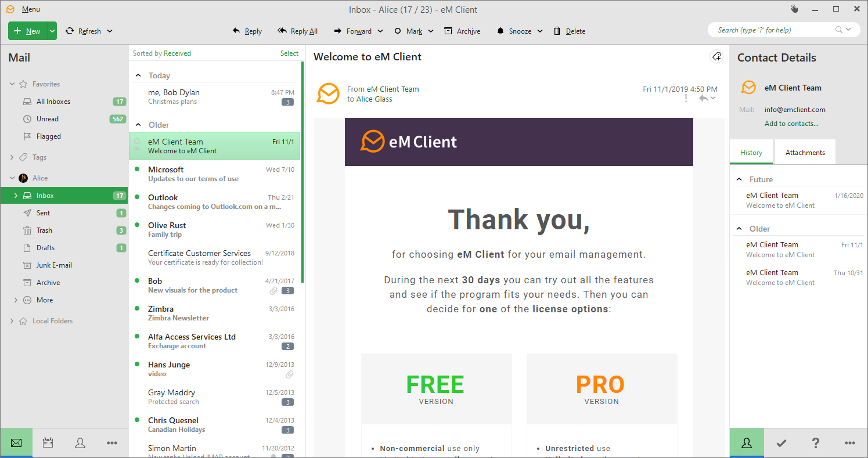Viewport: 868px width, 458px height.
Task: Click the search magnifier icon
Action: click(x=839, y=30)
